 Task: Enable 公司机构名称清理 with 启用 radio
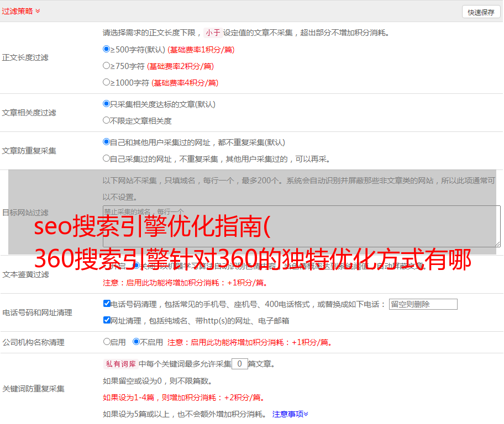(107, 342)
